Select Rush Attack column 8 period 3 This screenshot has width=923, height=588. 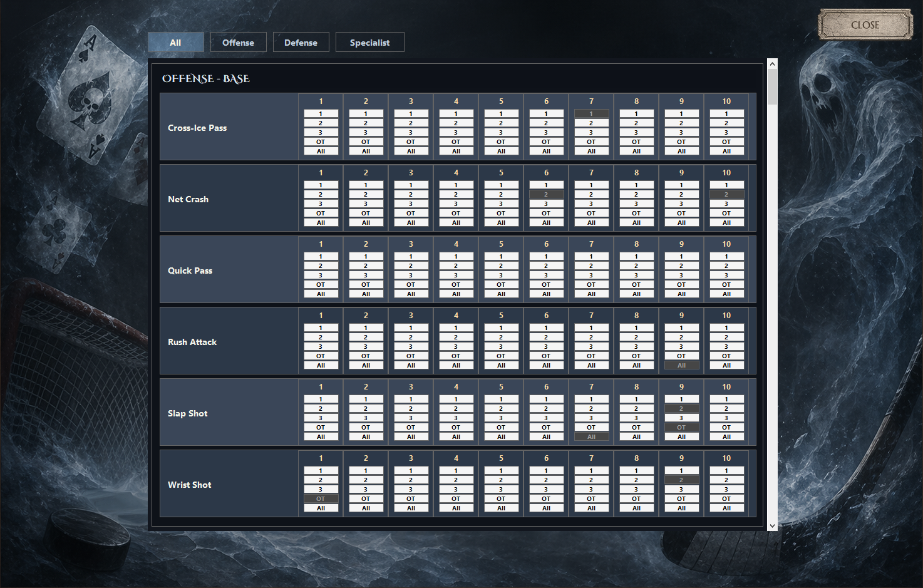(636, 347)
